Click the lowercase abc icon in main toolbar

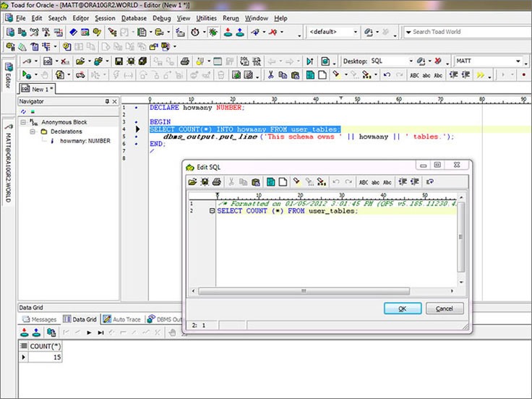(x=426, y=75)
